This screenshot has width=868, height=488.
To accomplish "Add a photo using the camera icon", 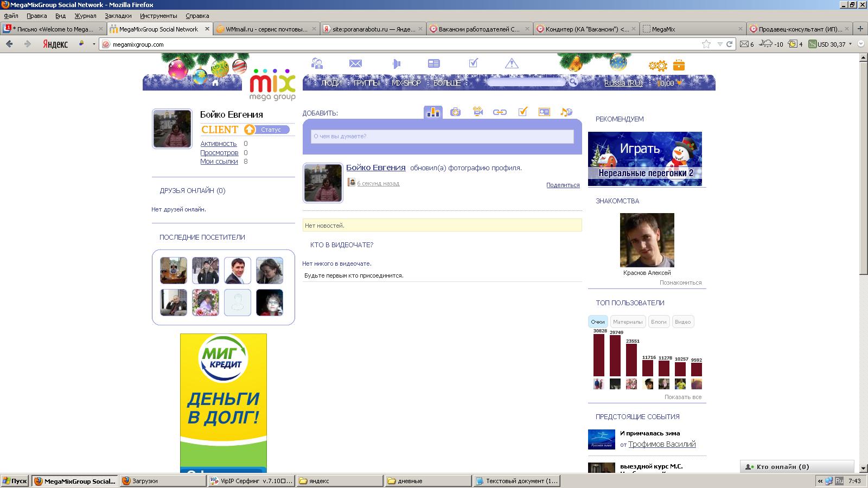I will coord(455,112).
